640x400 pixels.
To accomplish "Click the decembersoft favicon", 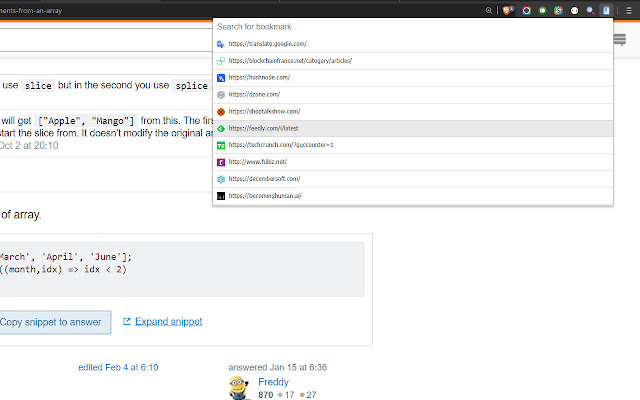I will (x=221, y=179).
